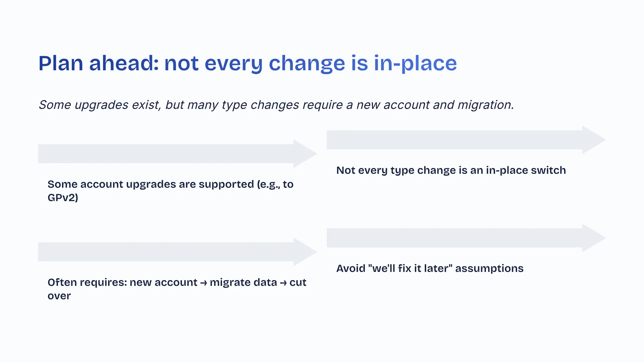Click 'Plan ahead:' in the dark blue title
Image resolution: width=644 pixels, height=362 pixels.
99,63
